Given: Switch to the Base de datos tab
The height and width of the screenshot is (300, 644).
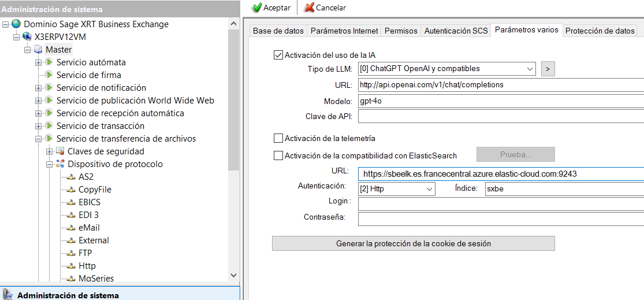Looking at the screenshot, I should pyautogui.click(x=277, y=31).
